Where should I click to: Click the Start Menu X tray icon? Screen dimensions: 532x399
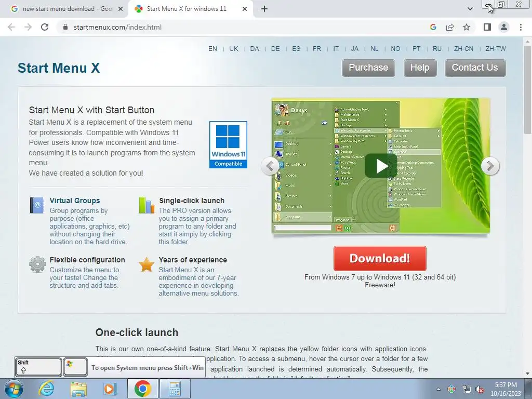click(x=451, y=390)
